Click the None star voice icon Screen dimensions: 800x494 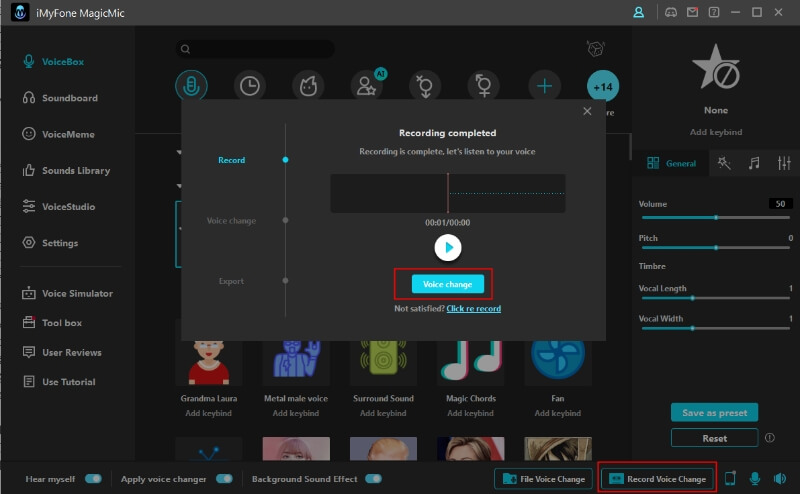(716, 67)
